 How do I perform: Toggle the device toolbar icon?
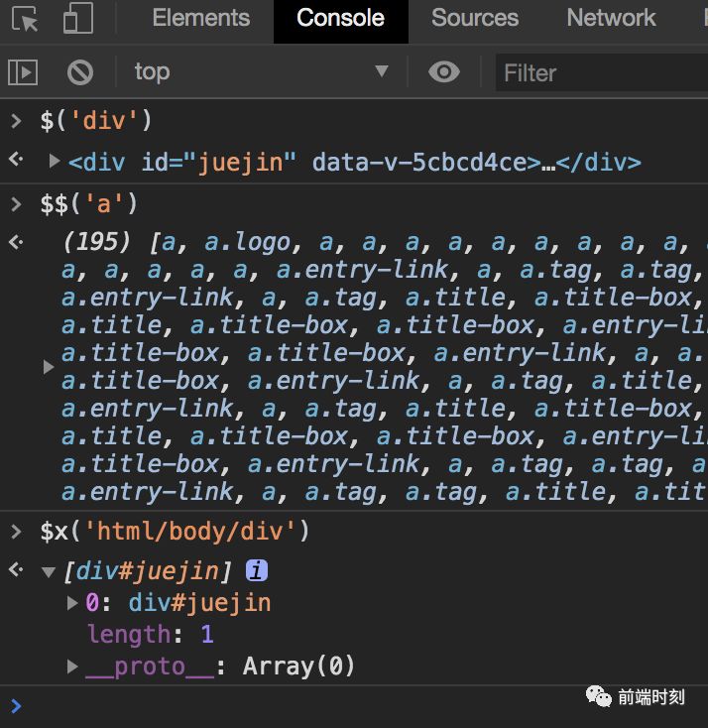pyautogui.click(x=78, y=18)
